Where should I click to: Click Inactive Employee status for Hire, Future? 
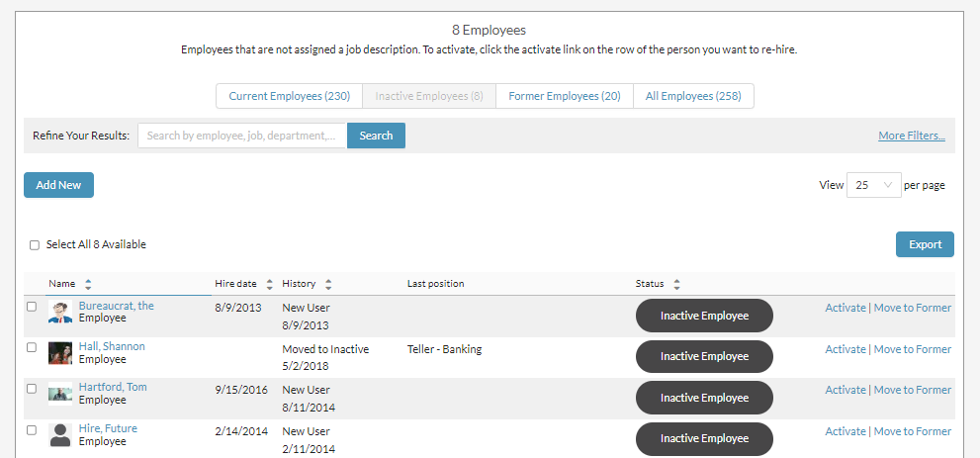(704, 438)
